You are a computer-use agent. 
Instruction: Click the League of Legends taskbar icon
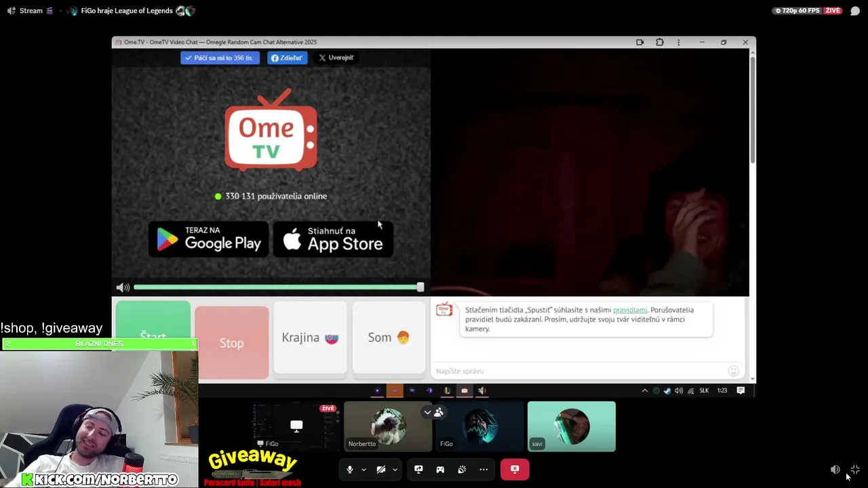click(447, 390)
